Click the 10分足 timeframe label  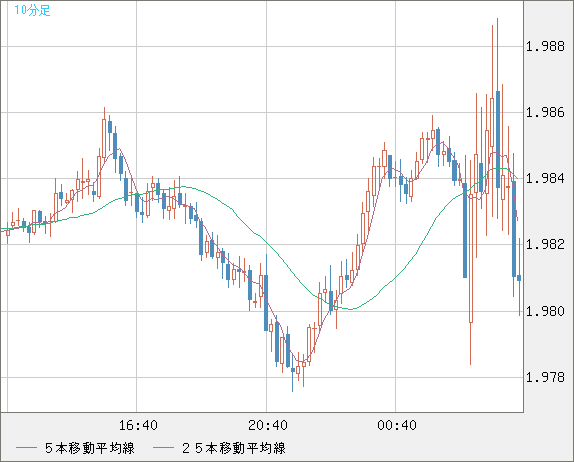(32, 10)
